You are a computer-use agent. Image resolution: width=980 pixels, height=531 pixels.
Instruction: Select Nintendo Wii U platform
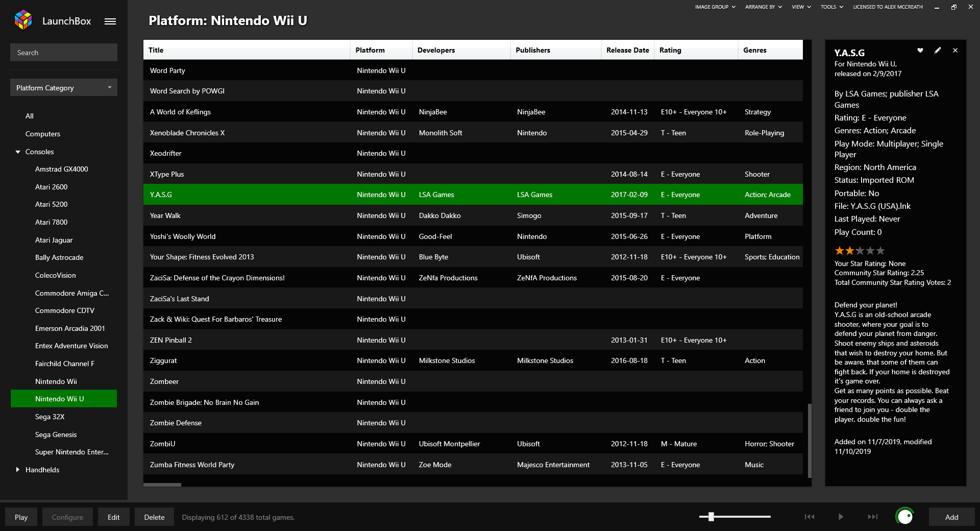point(64,399)
